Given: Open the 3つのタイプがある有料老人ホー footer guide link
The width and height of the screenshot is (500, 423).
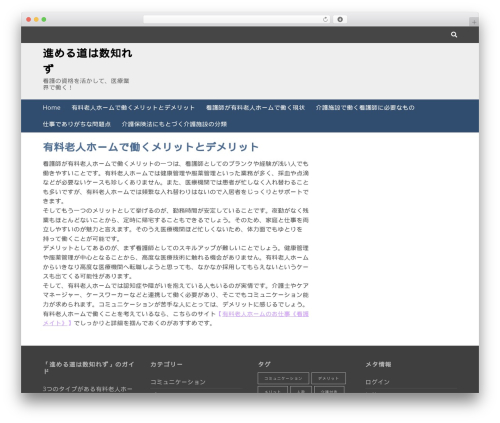Looking at the screenshot, I should point(87,389).
